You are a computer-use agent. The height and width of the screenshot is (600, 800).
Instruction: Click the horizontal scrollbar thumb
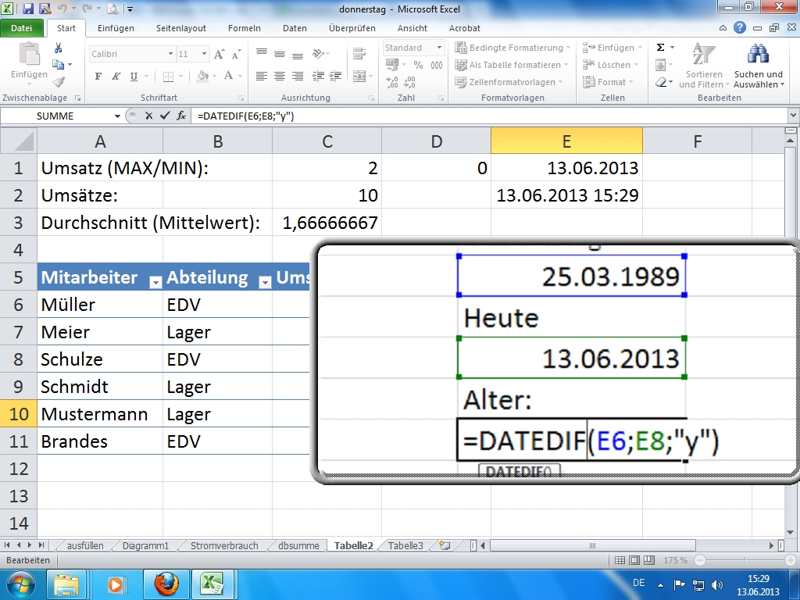point(592,545)
